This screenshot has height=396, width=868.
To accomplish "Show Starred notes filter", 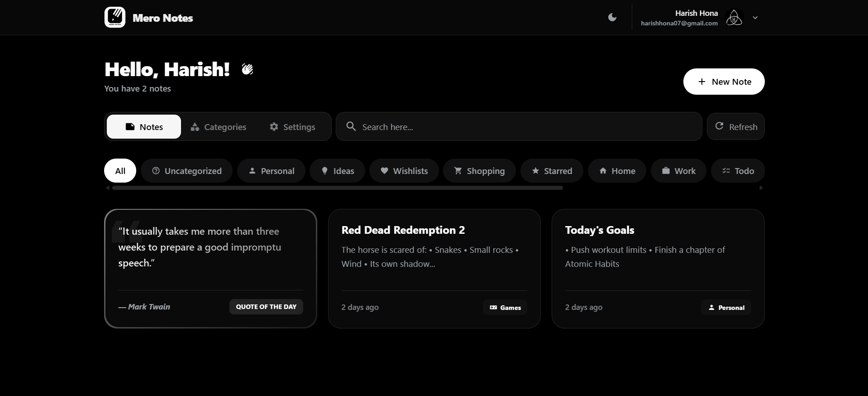I will pyautogui.click(x=552, y=171).
